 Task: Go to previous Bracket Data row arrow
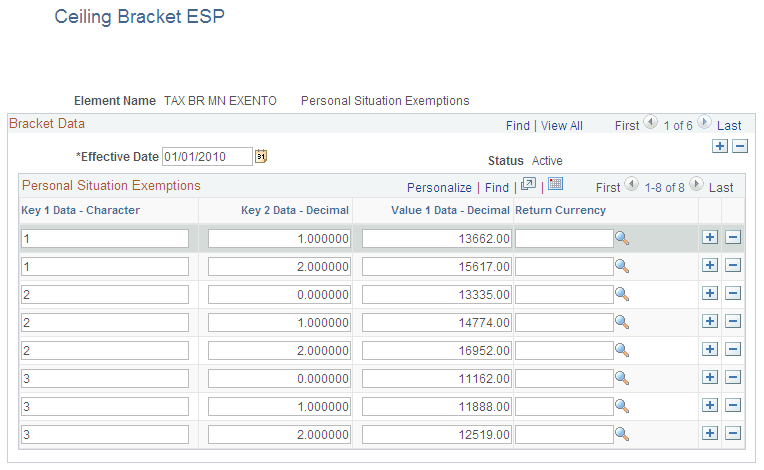pyautogui.click(x=650, y=122)
